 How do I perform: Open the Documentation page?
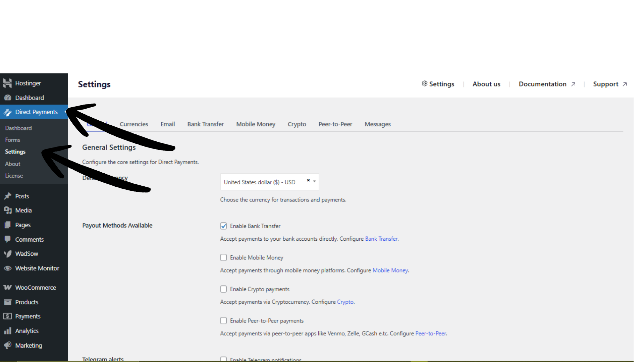(542, 84)
